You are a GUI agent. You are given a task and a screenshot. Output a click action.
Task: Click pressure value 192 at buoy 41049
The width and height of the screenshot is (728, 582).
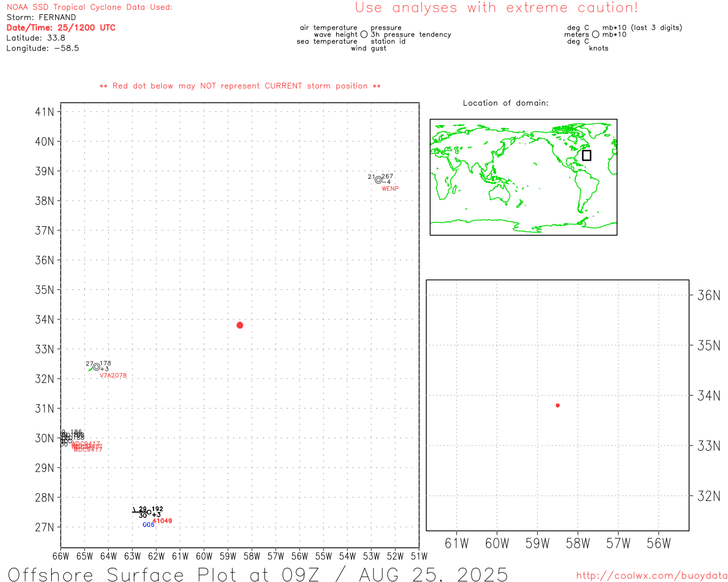pyautogui.click(x=158, y=509)
